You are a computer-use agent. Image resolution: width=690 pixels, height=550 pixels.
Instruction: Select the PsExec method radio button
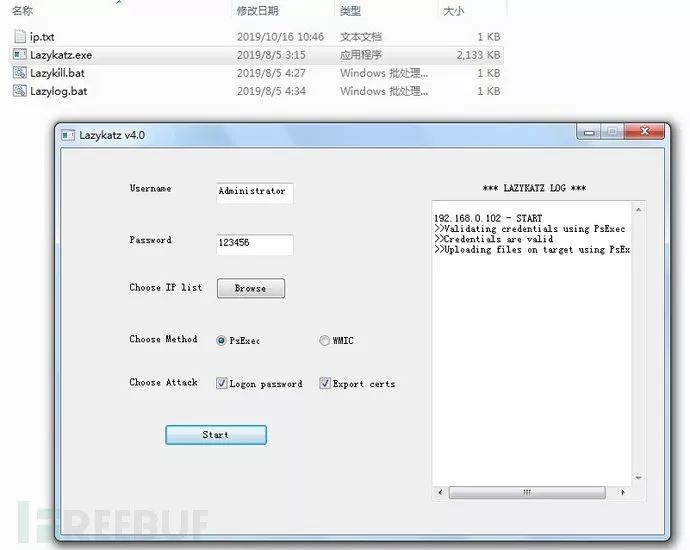pos(221,341)
